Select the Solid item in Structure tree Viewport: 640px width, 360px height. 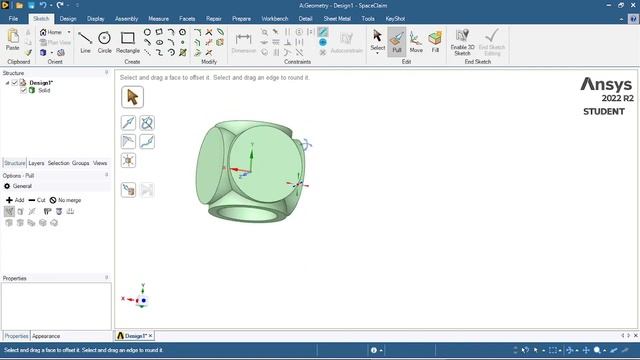pos(44,90)
